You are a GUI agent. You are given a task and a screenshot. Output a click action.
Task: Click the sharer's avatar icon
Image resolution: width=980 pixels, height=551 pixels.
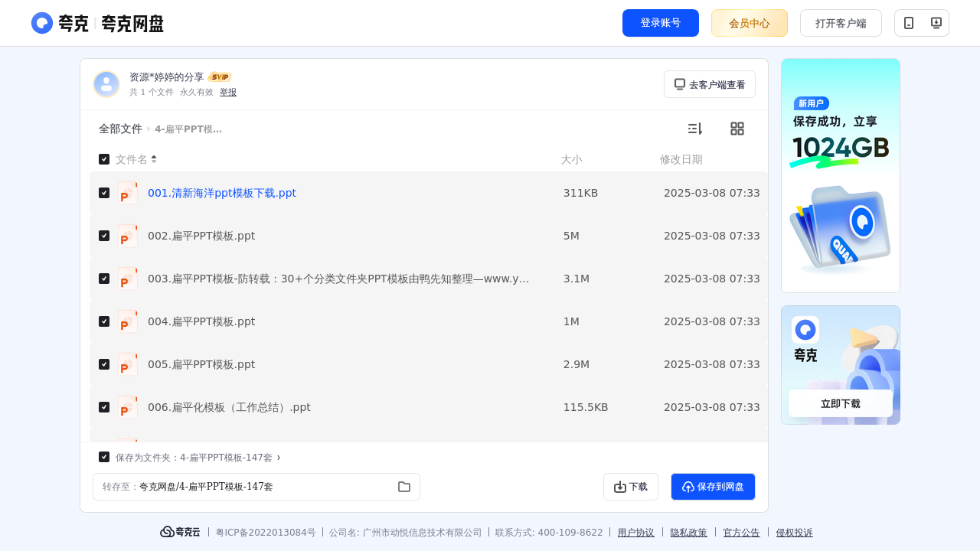106,84
